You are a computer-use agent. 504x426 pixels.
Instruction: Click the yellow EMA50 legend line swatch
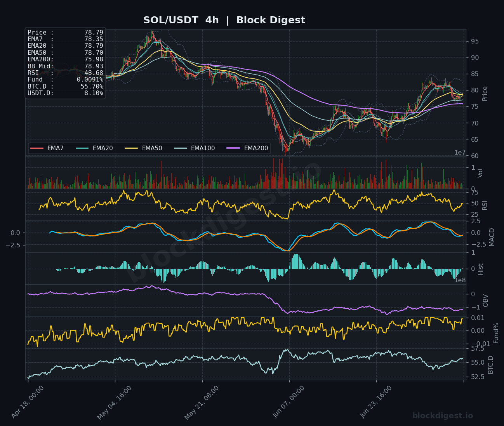click(x=131, y=148)
